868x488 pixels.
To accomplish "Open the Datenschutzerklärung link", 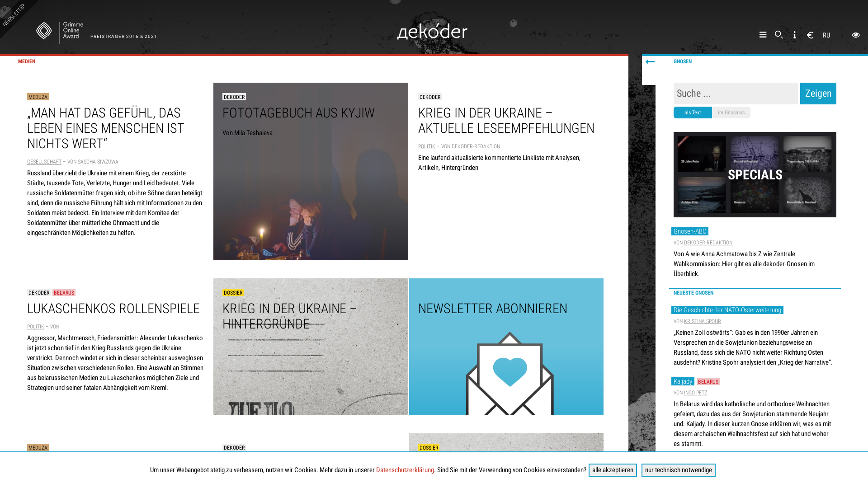I will 405,470.
